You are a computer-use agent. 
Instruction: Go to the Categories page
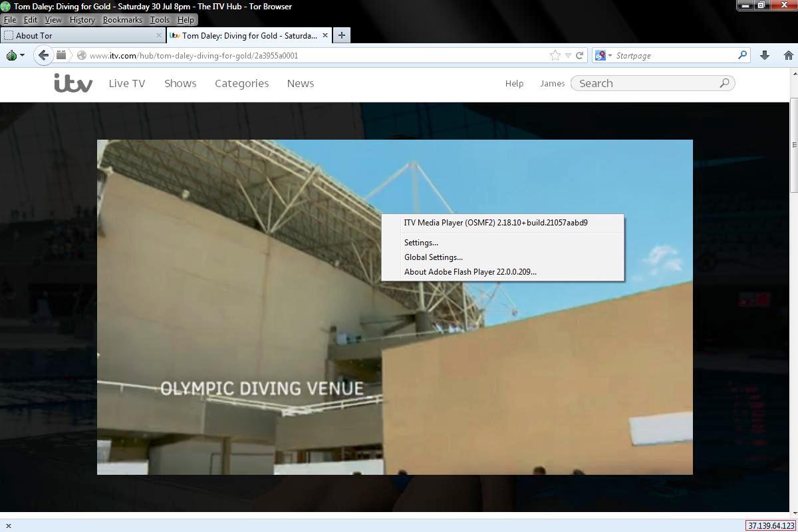pos(241,83)
